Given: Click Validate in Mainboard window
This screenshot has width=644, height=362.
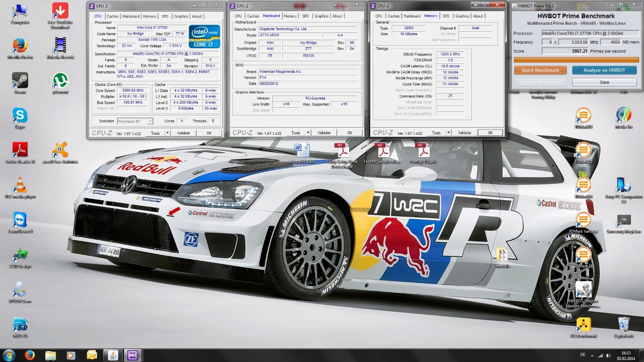Looking at the screenshot, I should coord(324,133).
